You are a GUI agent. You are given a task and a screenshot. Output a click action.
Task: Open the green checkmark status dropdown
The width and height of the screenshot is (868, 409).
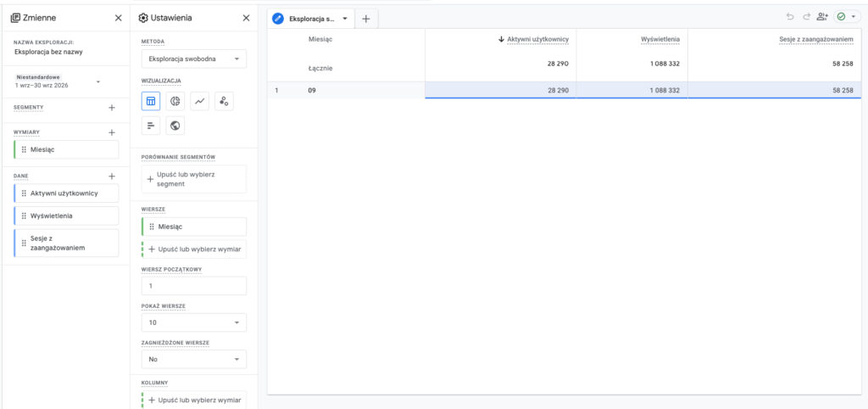click(846, 17)
